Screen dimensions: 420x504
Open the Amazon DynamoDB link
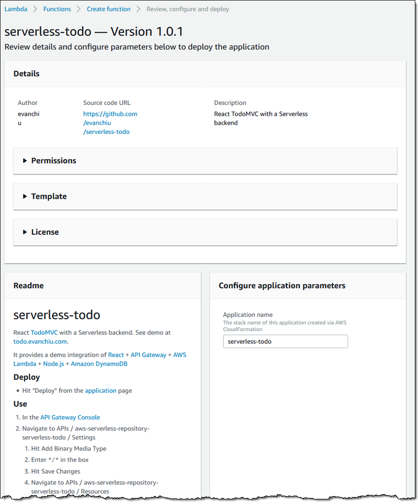coord(99,364)
